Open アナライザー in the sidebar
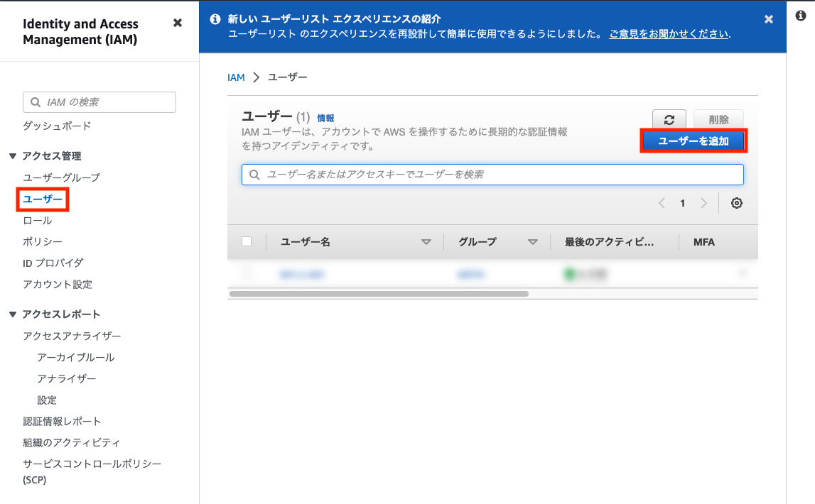The width and height of the screenshot is (815, 504). coord(67,379)
